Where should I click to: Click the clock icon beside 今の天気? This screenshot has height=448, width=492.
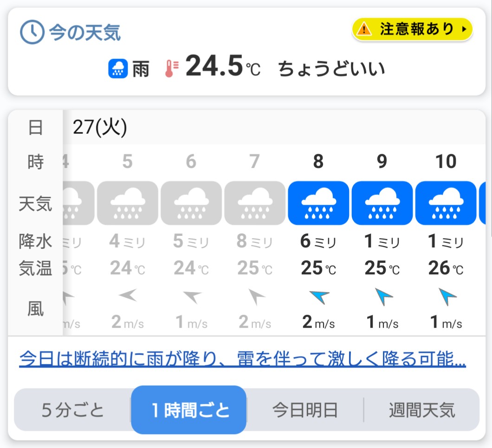(32, 33)
